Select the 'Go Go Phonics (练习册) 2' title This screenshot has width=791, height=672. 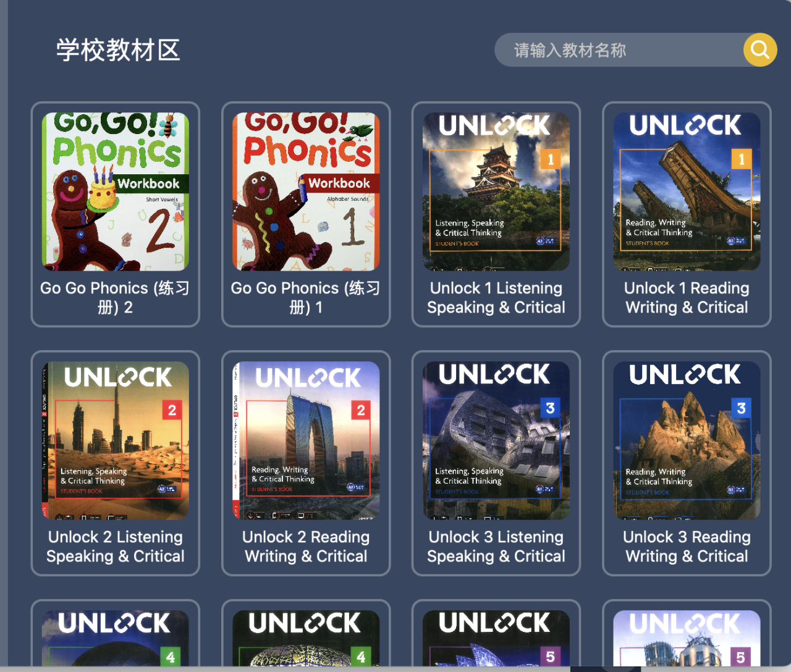point(116,298)
